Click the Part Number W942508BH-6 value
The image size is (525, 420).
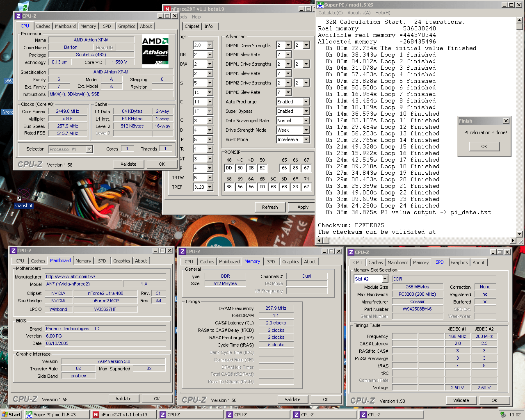pyautogui.click(x=417, y=309)
